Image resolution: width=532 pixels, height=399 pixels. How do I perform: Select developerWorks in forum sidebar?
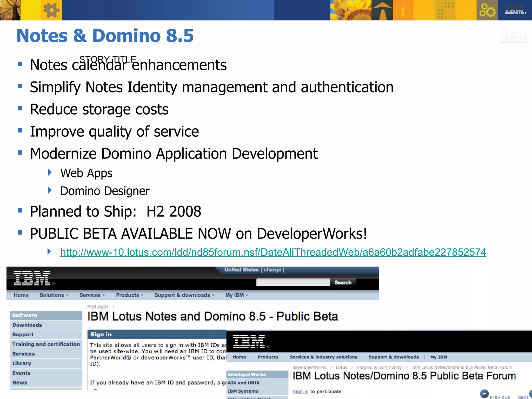pyautogui.click(x=257, y=375)
